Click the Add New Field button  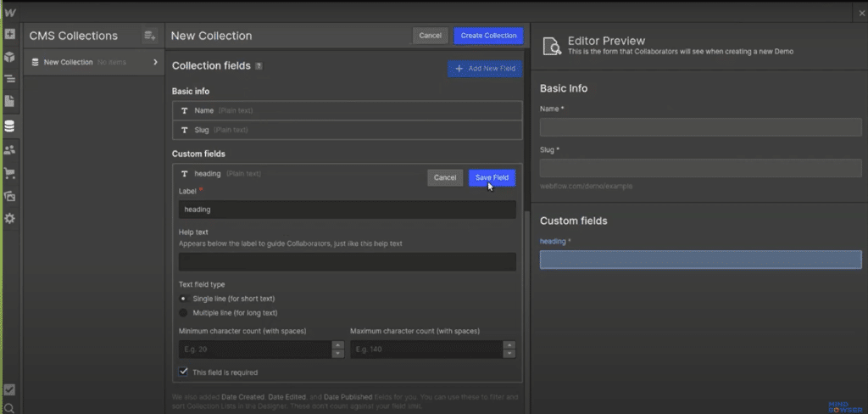point(485,69)
